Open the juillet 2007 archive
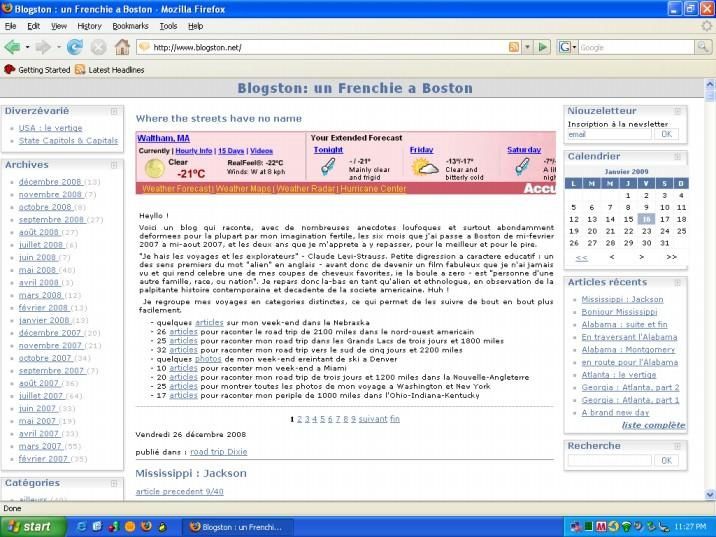This screenshot has height=537, width=716. [42, 396]
